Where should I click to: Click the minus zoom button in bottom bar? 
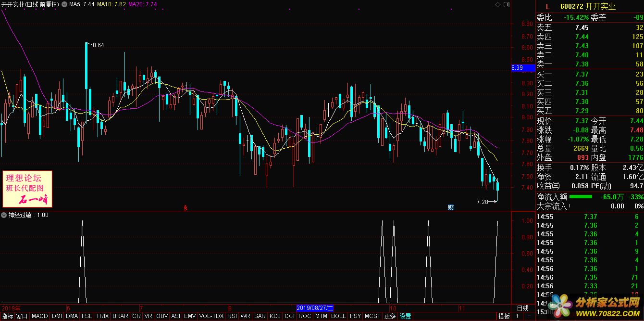[x=529, y=316]
